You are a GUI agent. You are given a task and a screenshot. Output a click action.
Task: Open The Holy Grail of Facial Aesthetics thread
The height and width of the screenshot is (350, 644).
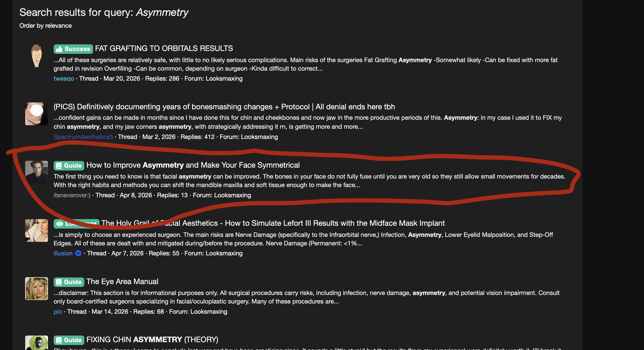[273, 223]
